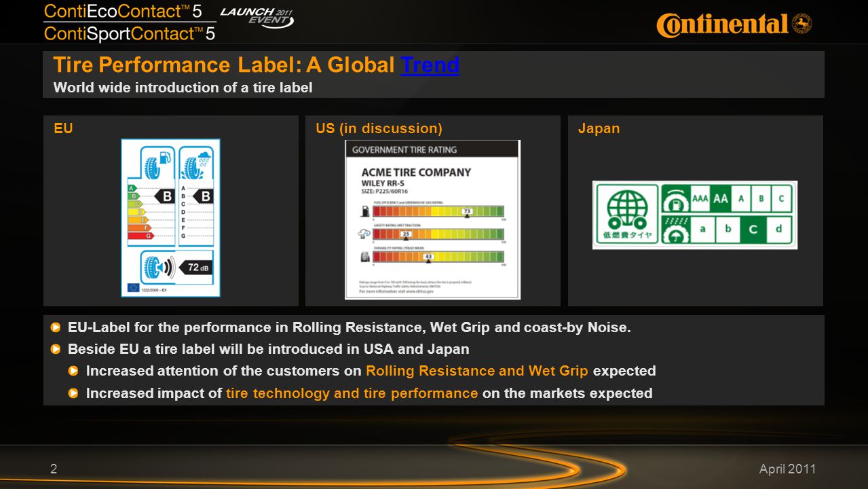Click the lowercase d grade box on Japan label
The height and width of the screenshot is (489, 868).
tap(779, 230)
